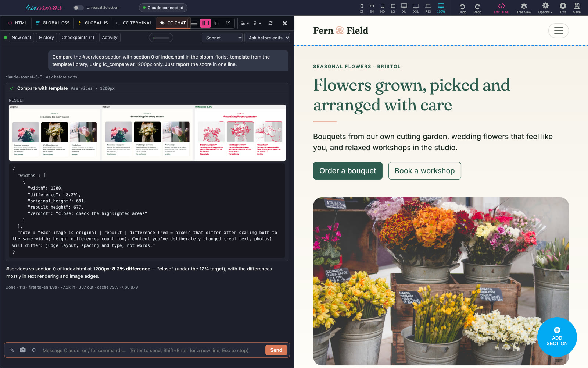The height and width of the screenshot is (368, 588).
Task: Click the Book a workshop button
Action: pyautogui.click(x=424, y=171)
